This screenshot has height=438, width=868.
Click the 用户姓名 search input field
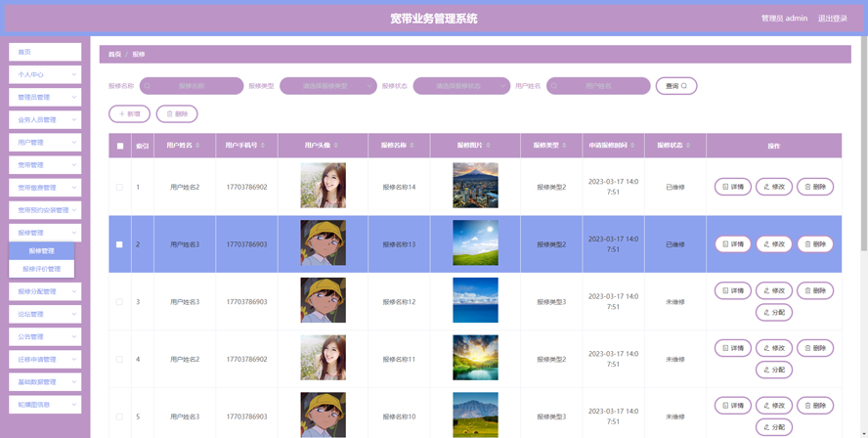click(598, 86)
